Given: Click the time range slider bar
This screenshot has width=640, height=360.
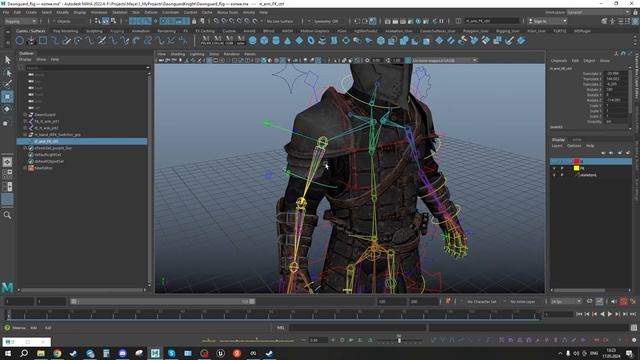Looking at the screenshot, I should click(x=163, y=302).
